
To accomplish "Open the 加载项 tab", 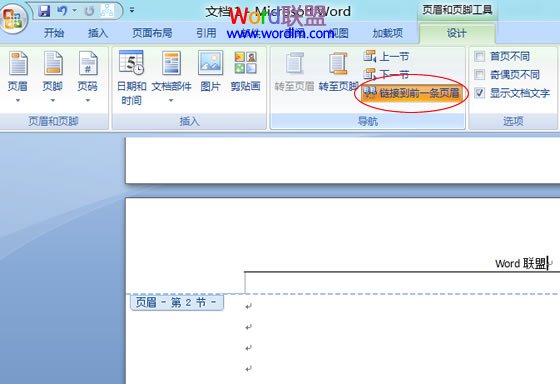I will pyautogui.click(x=388, y=33).
